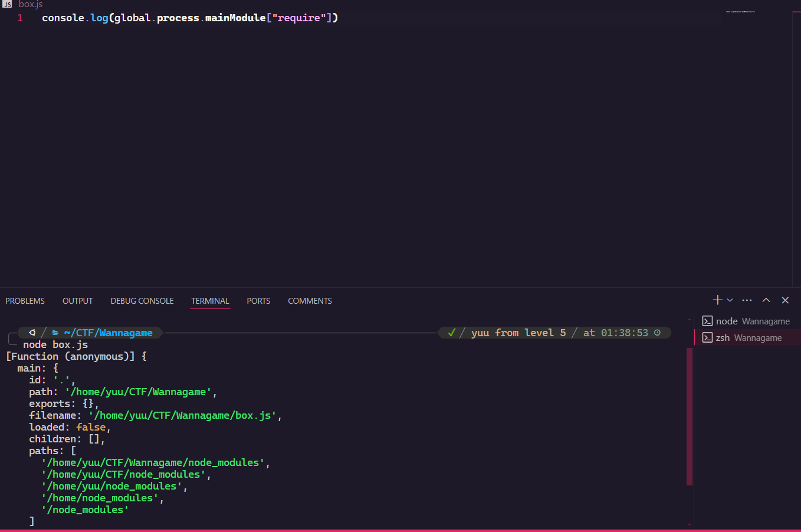Click the global keyword in line 1
Viewport: 801px width, 532px height.
(133, 18)
